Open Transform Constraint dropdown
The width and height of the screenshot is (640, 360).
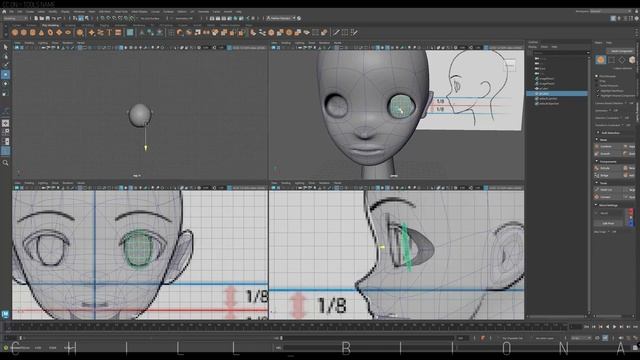click(629, 125)
